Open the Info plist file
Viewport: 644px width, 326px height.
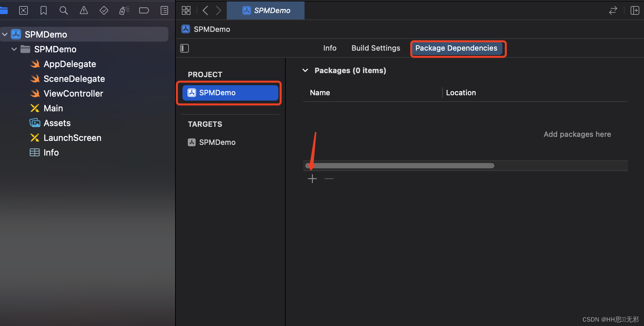pyautogui.click(x=51, y=152)
